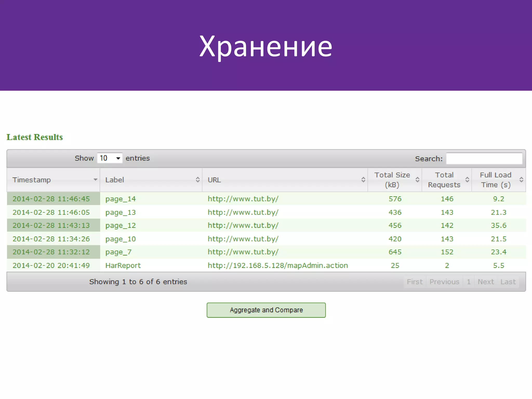
Task: Sort table by URL column icon
Action: 363,180
